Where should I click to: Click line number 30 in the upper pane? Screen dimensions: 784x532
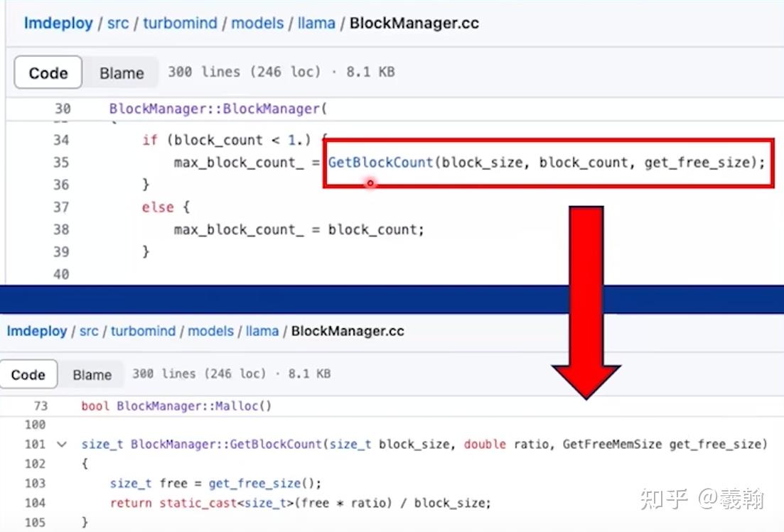[x=62, y=109]
